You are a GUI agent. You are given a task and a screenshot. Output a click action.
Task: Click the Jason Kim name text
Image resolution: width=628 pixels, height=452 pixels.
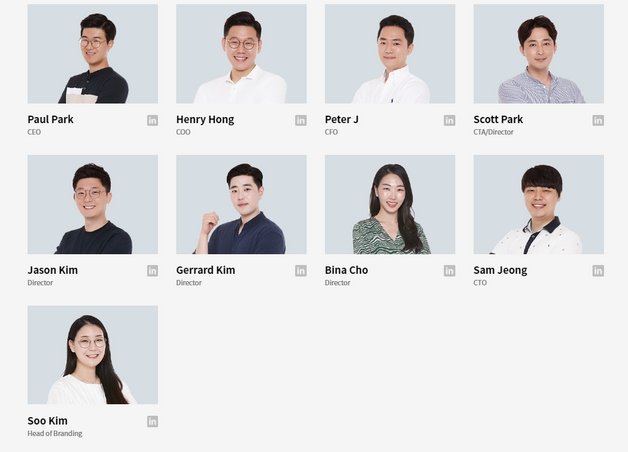click(x=52, y=270)
